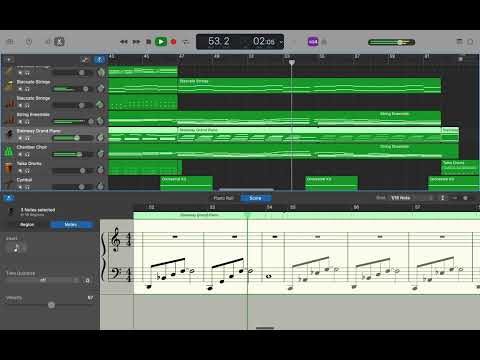Image resolution: width=480 pixels, height=360 pixels.
Task: Mute the Steinway Grand Piano track
Action: (x=20, y=138)
